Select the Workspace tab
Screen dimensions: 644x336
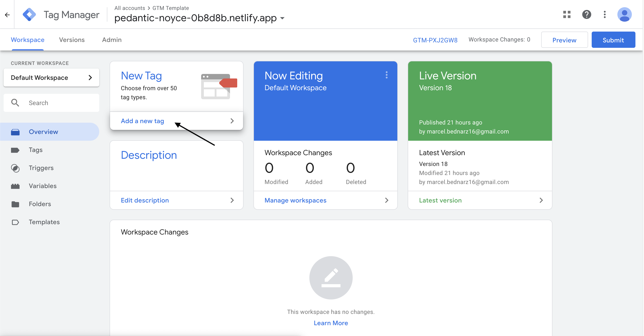pyautogui.click(x=27, y=40)
